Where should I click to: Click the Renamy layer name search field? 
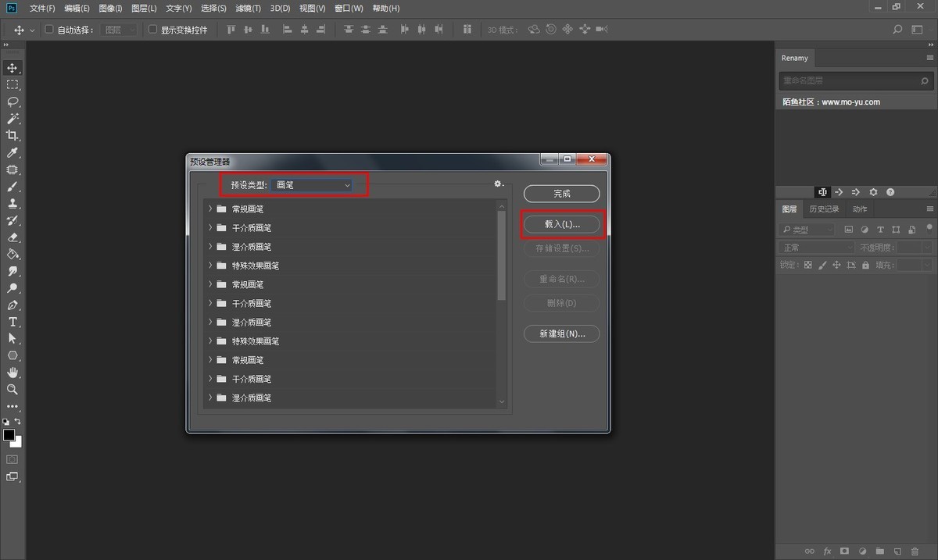[x=848, y=80]
